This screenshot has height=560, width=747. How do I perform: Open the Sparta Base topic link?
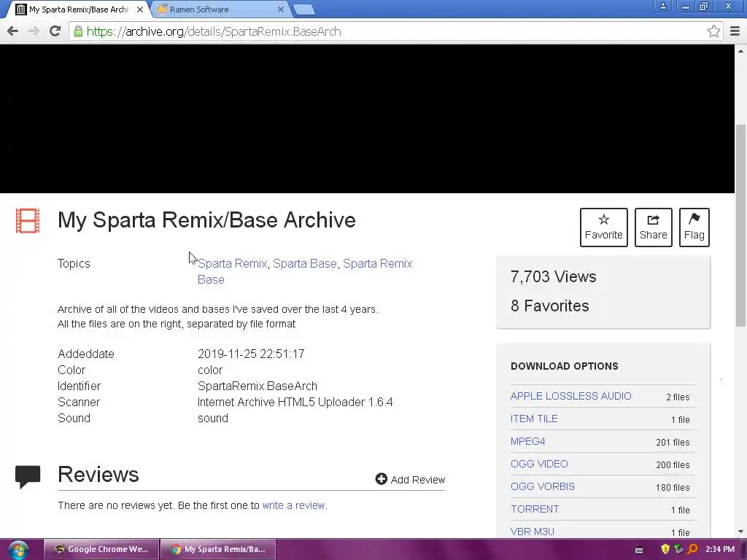(x=305, y=263)
